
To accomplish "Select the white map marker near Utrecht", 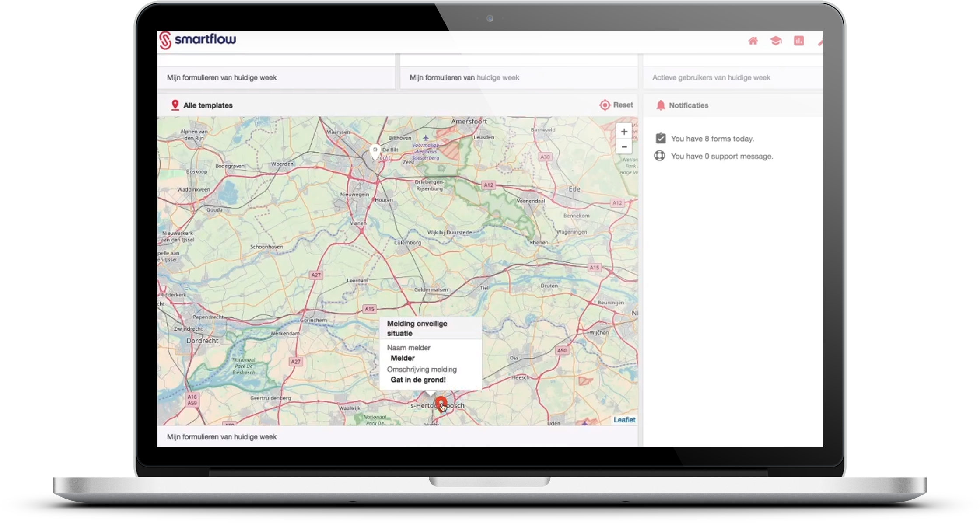I will (374, 151).
